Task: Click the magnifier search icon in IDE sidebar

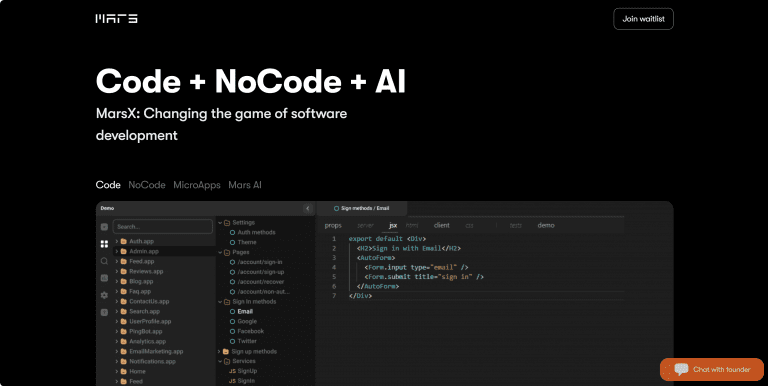Action: point(104,261)
